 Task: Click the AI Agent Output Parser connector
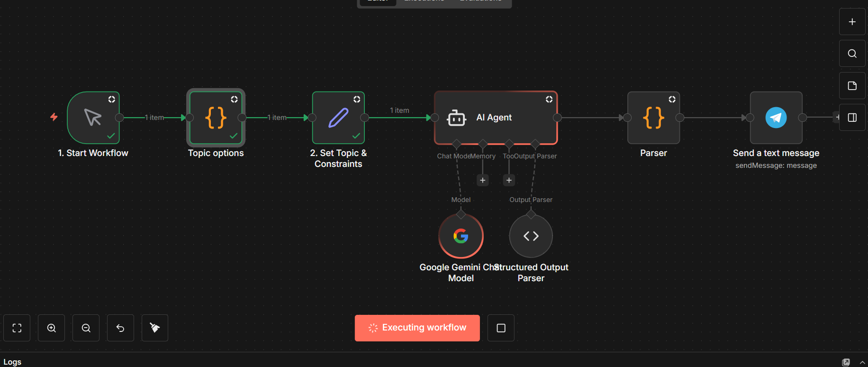coord(535,144)
